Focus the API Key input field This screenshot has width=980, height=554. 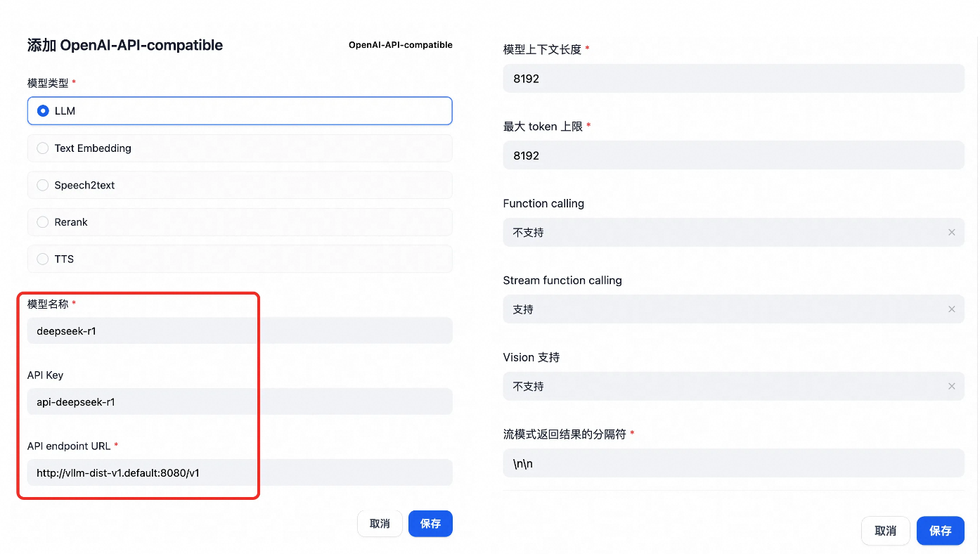click(x=240, y=402)
